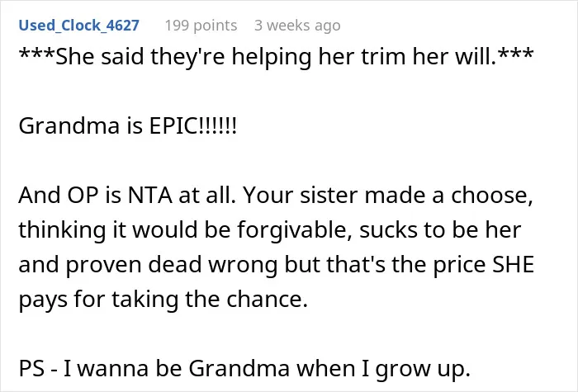
Task: Click the thinking it would be forgivable line
Action: (270, 230)
